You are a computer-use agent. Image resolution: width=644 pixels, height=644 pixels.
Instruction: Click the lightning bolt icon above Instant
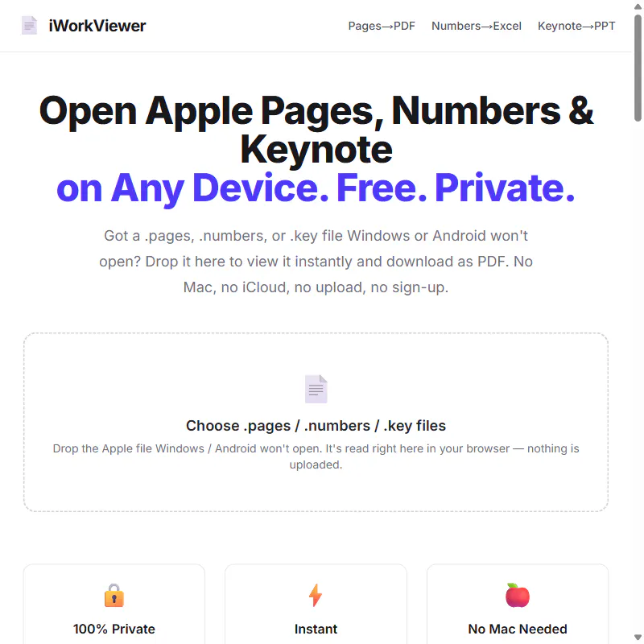[316, 595]
